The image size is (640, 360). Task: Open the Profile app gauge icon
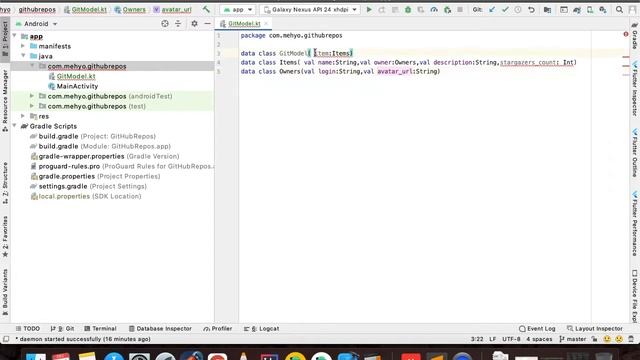click(x=434, y=9)
